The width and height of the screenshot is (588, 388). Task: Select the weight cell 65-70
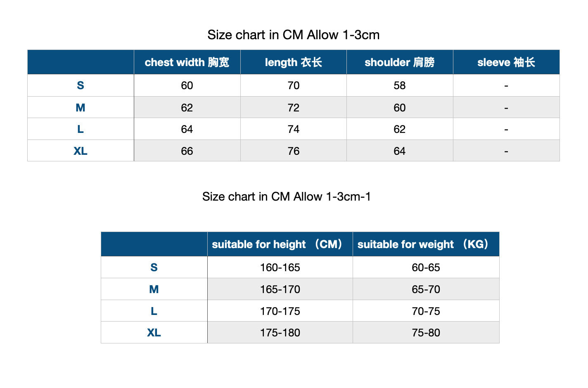click(x=426, y=289)
